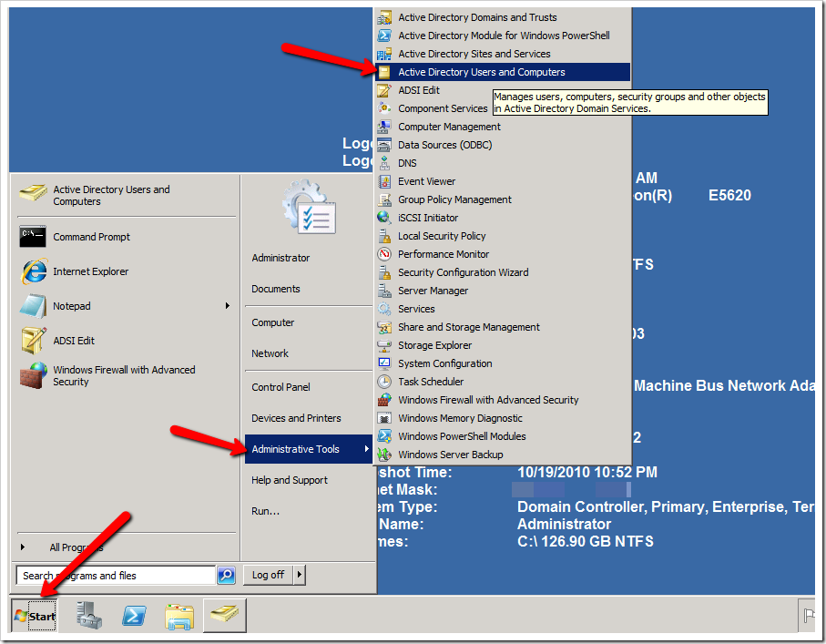Launch PowerShell from the taskbar
Screen dimensions: 826x644
[135, 615]
